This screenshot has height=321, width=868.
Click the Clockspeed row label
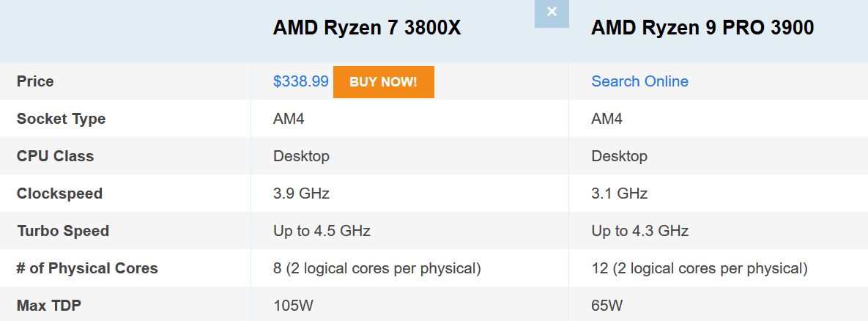click(x=60, y=193)
